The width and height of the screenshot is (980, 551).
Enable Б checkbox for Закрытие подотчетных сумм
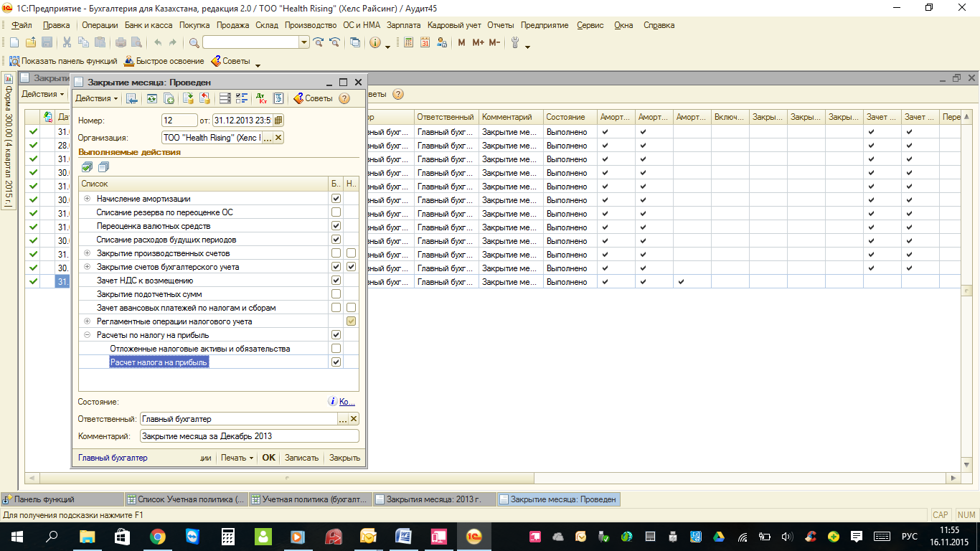point(336,294)
